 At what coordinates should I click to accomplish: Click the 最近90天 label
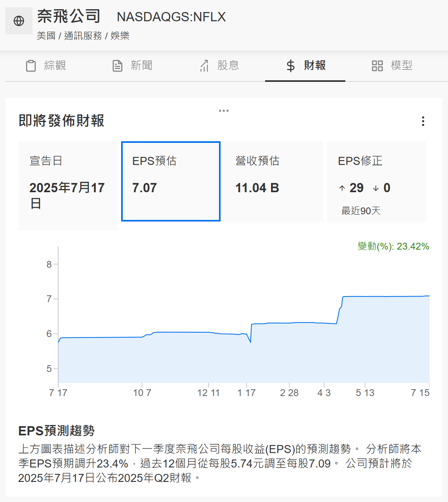[x=361, y=211]
